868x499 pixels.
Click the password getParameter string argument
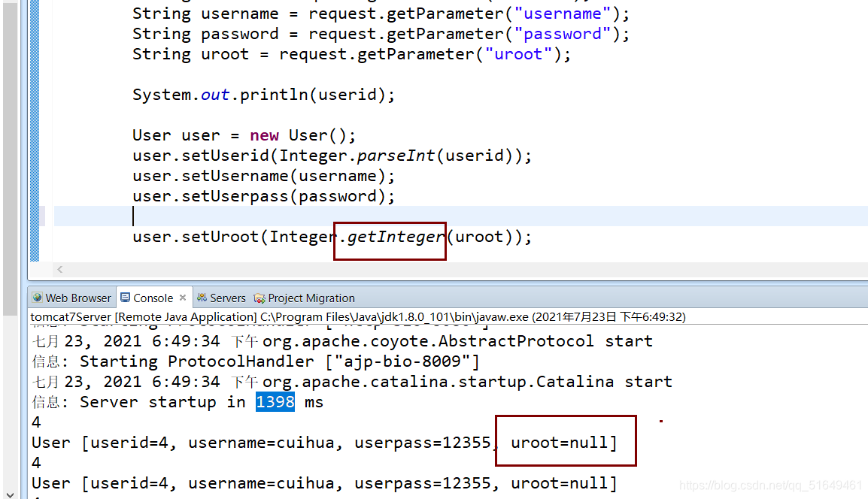(x=563, y=33)
